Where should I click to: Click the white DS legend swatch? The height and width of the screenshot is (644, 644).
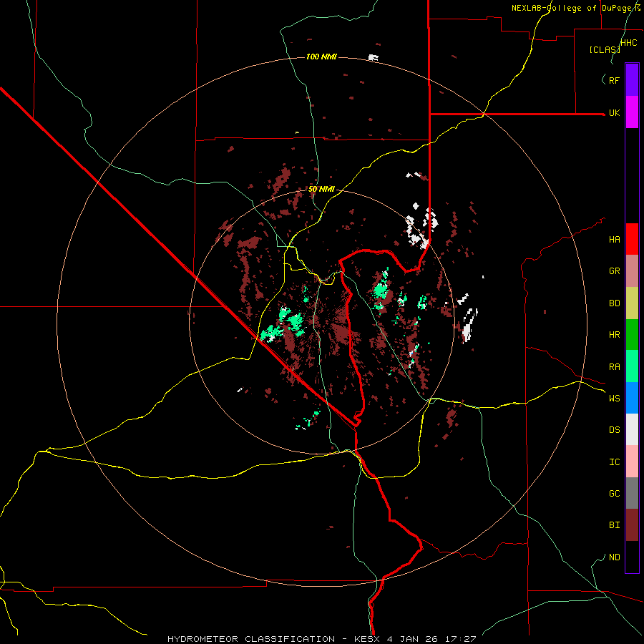coord(632,429)
